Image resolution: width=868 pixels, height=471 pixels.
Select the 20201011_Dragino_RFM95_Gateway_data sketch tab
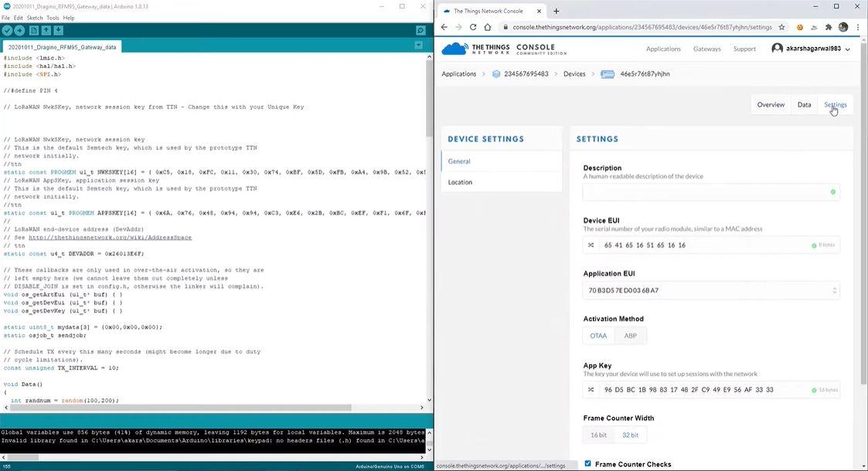coord(62,47)
